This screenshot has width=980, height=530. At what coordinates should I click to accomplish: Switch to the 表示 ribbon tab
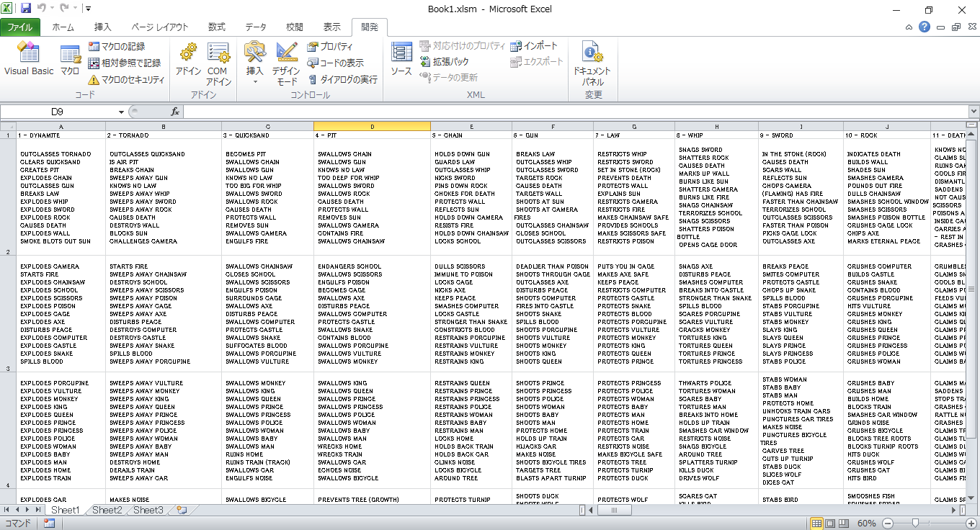tap(331, 27)
